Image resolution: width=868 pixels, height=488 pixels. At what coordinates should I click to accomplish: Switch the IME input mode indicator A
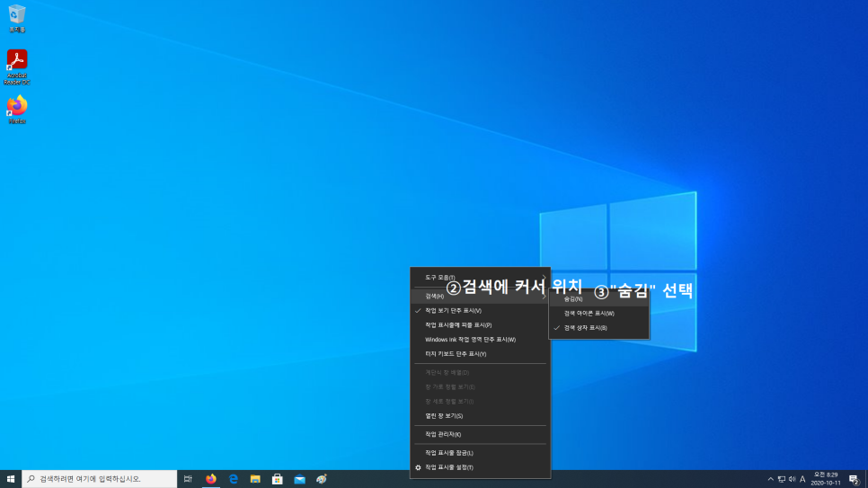click(x=802, y=480)
